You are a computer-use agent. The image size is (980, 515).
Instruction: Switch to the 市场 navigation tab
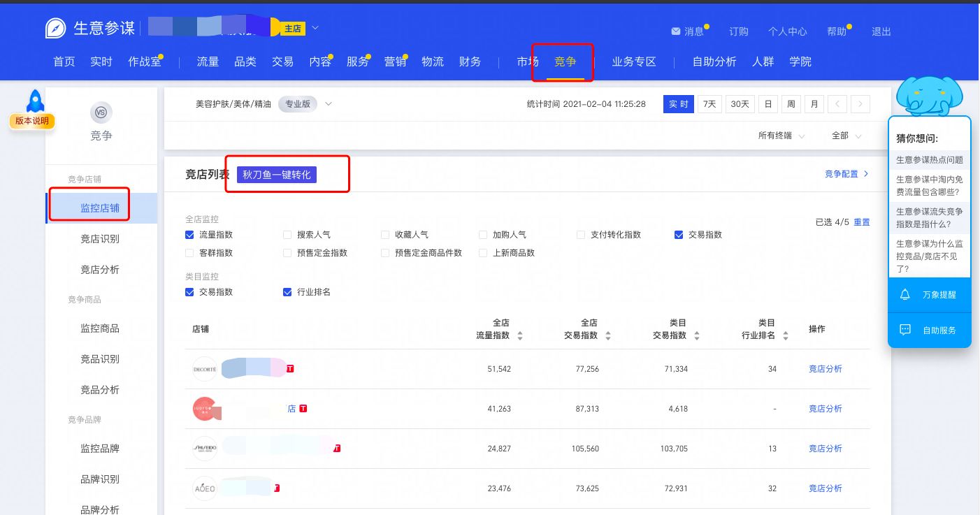(528, 61)
